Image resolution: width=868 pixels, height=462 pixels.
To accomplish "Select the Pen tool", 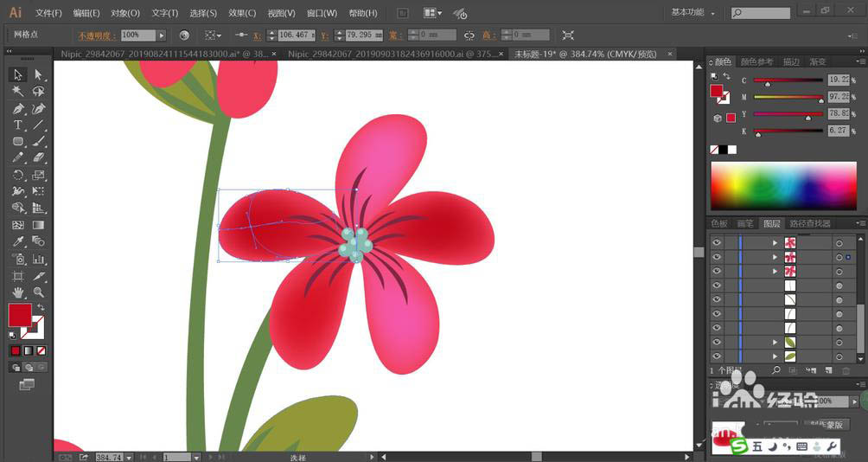I will 18,108.
